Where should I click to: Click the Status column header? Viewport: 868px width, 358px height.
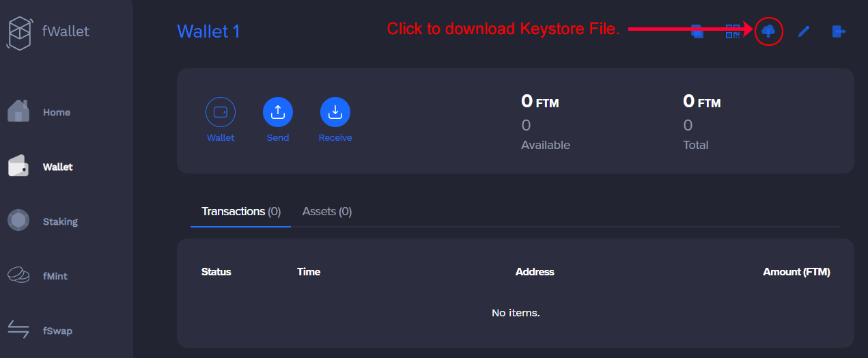click(216, 272)
